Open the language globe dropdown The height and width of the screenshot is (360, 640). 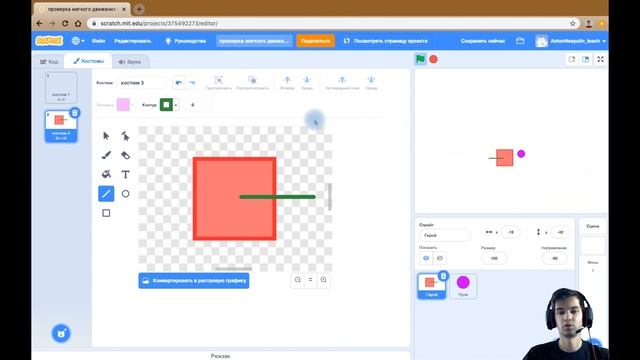tap(78, 41)
